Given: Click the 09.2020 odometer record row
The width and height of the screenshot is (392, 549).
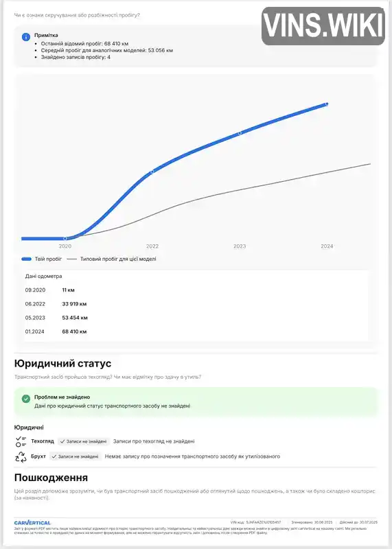Looking at the screenshot, I should (x=196, y=290).
